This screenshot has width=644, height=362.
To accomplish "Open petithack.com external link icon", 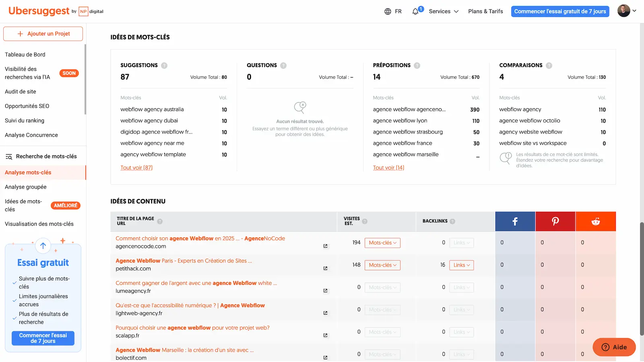I will pos(325,268).
